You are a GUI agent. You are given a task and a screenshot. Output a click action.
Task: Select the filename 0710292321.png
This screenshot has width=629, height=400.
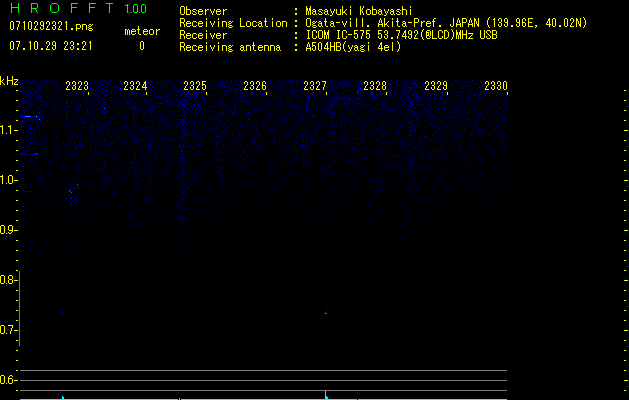tap(51, 26)
